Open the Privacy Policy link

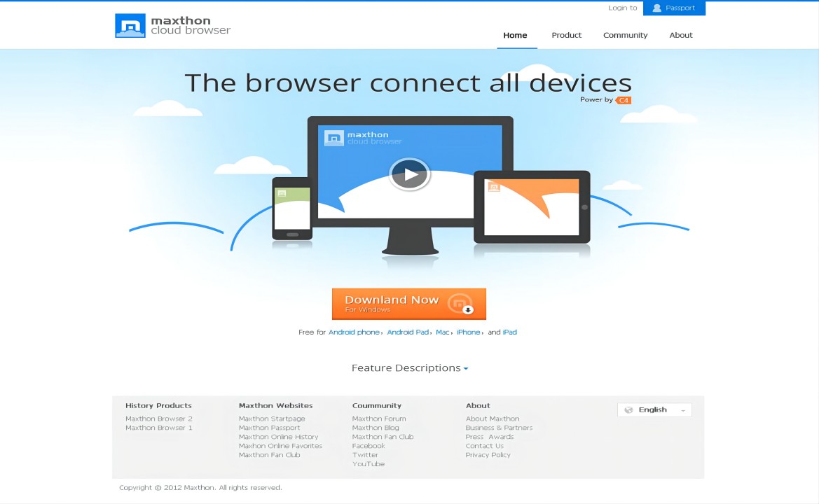[x=488, y=455]
